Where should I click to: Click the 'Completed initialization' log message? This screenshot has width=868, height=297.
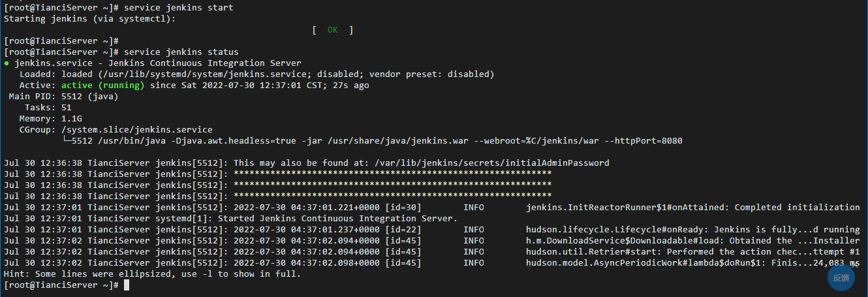(x=798, y=208)
